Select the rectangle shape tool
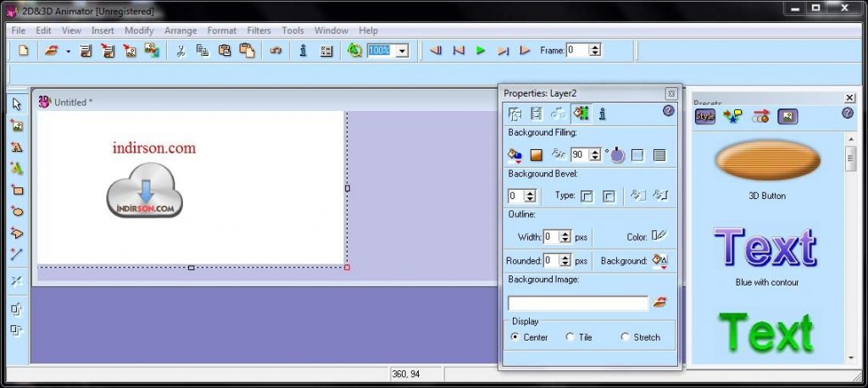 [x=17, y=191]
